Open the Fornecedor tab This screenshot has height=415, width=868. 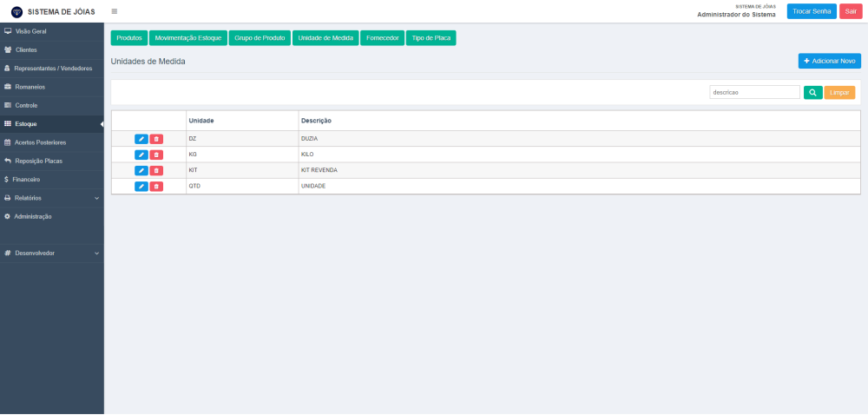(x=382, y=38)
